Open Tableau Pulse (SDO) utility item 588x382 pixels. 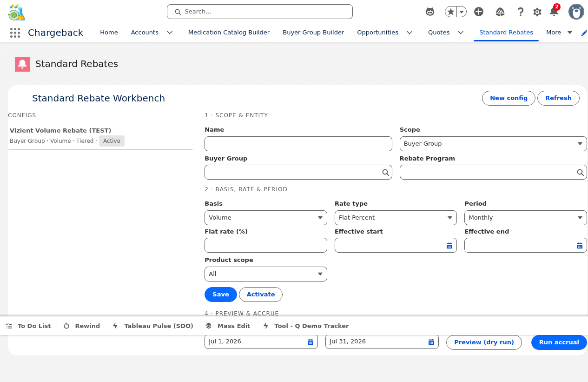[153, 326]
